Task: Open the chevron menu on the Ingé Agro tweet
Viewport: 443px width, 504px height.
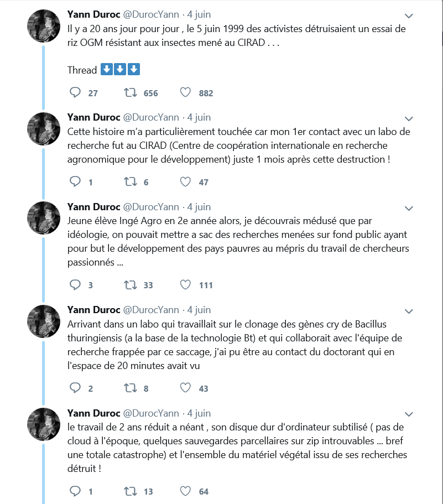Action: point(409,208)
